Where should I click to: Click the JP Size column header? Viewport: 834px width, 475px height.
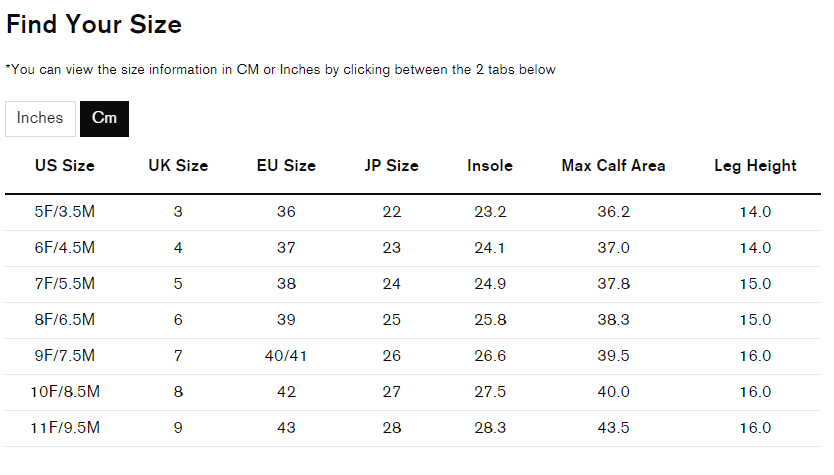coord(391,165)
